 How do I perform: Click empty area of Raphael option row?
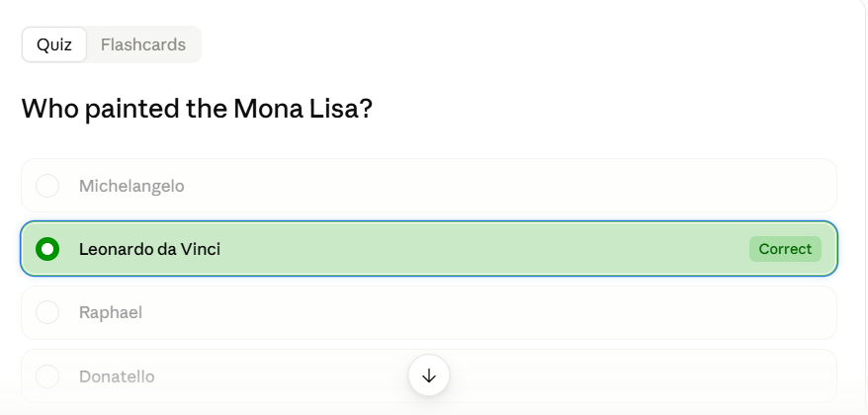pyautogui.click(x=498, y=312)
